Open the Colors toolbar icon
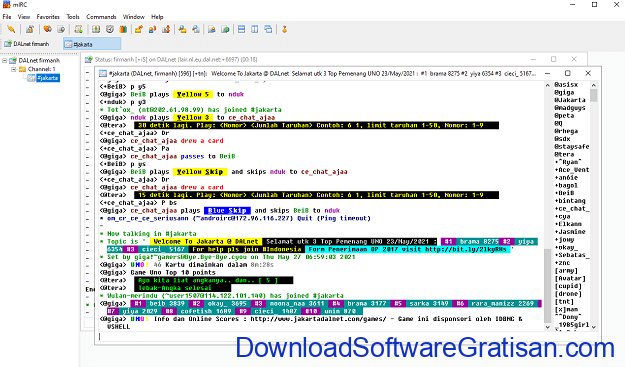This screenshot has width=625, height=367. pyautogui.click(x=123, y=29)
